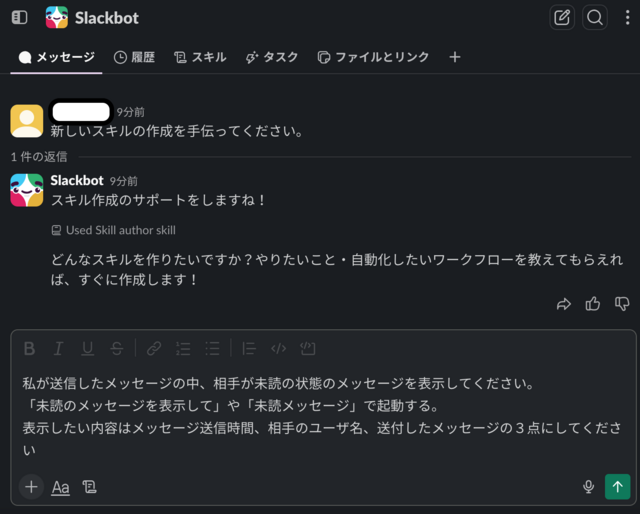Toggle the sidebar panel icon

[19, 18]
